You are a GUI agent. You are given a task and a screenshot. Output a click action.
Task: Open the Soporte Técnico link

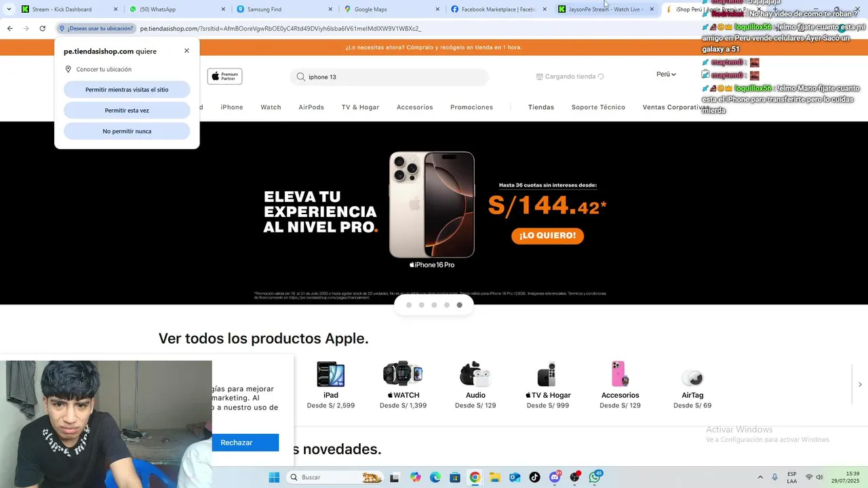pyautogui.click(x=598, y=107)
